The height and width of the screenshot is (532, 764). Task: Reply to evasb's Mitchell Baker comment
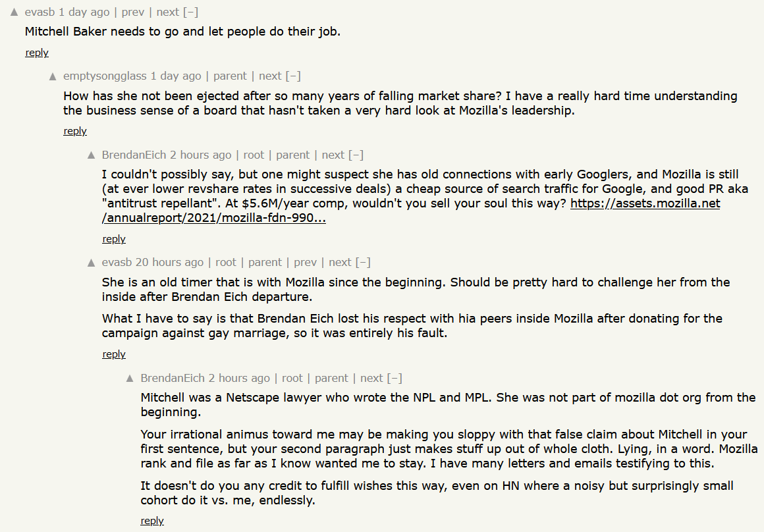(37, 53)
